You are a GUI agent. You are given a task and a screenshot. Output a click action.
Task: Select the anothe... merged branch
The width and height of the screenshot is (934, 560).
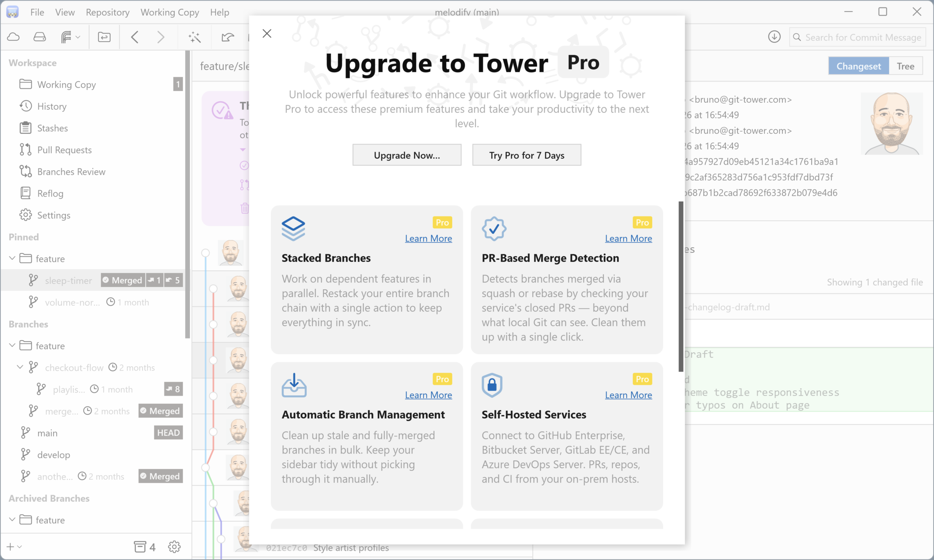point(93,476)
